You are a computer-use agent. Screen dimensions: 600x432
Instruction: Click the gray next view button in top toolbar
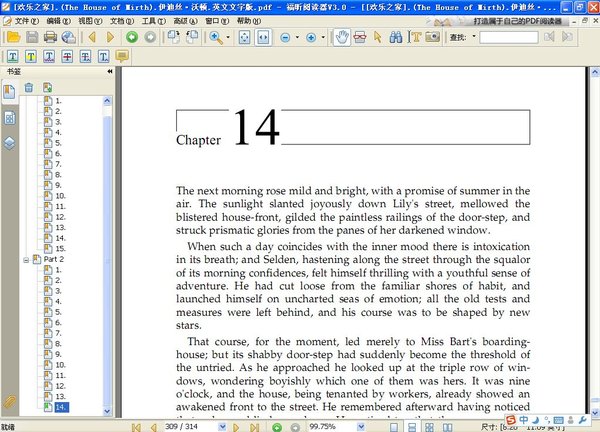tap(150, 37)
